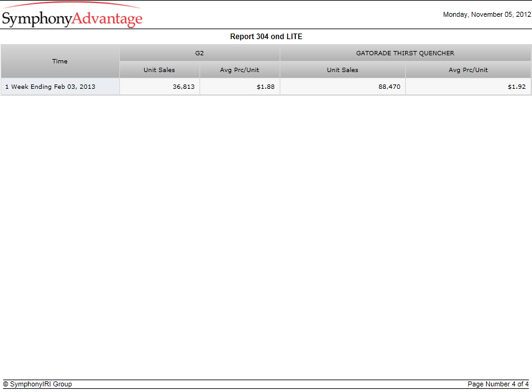Click the 'Unit Sales' header under G2
The image size is (532, 392).
pyautogui.click(x=160, y=70)
